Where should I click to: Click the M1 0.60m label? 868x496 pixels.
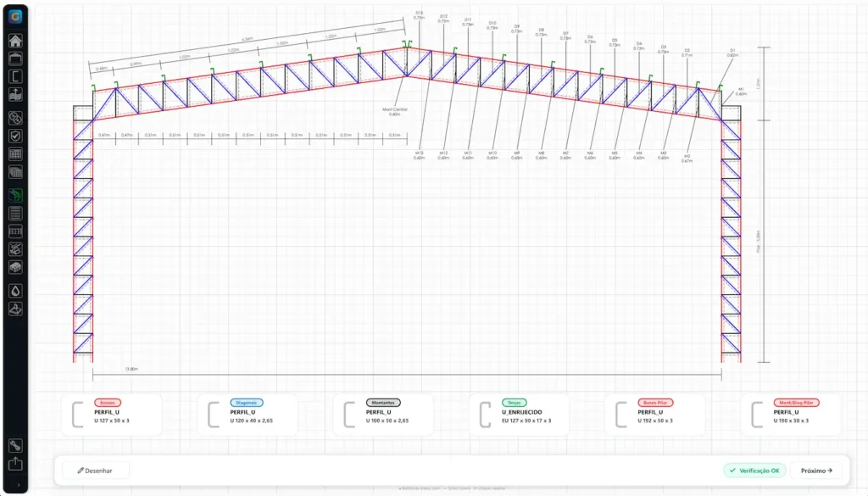click(x=741, y=92)
